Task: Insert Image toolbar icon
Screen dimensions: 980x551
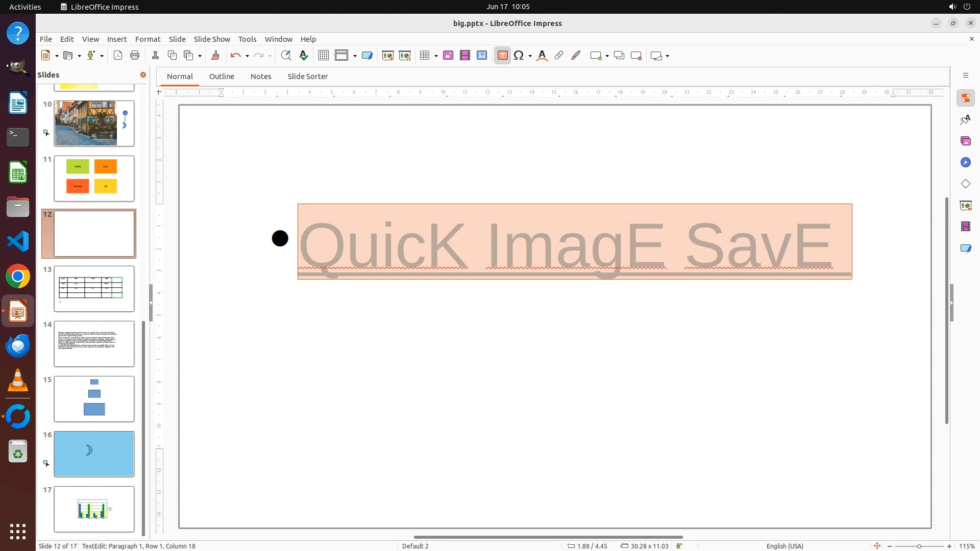Action: [448, 56]
